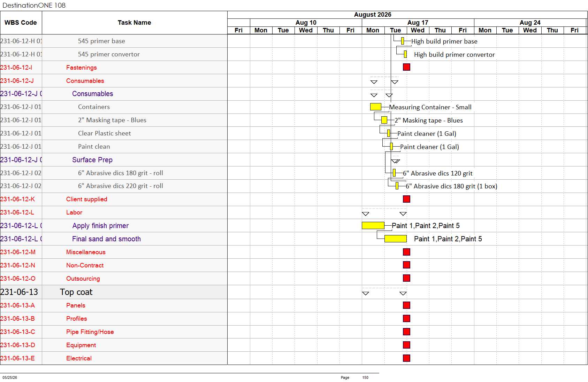Select the red Miscellaneous milestone marker

point(406,252)
